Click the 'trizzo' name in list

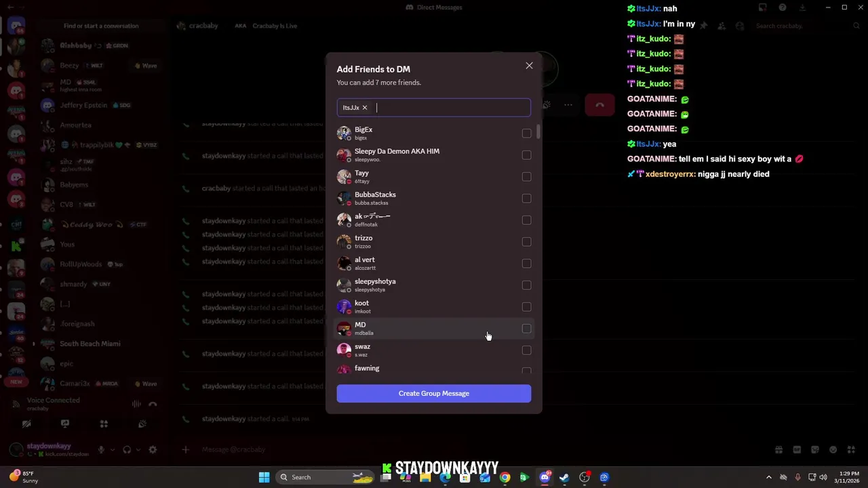coord(363,238)
